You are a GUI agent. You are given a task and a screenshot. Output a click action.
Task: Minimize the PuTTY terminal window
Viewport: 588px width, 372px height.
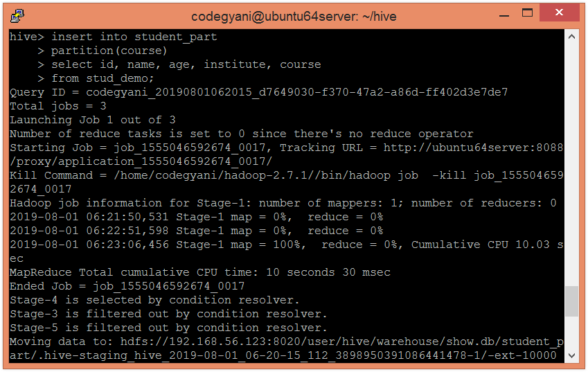point(499,15)
